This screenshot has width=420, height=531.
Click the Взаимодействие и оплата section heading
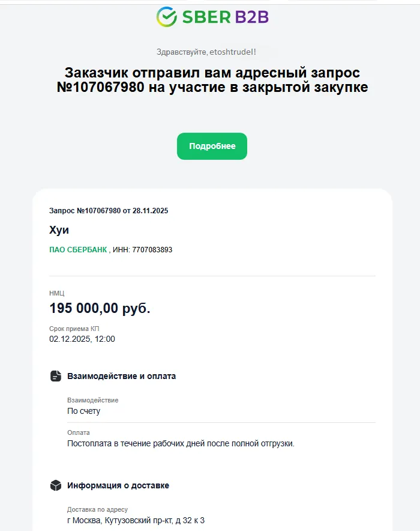click(122, 376)
